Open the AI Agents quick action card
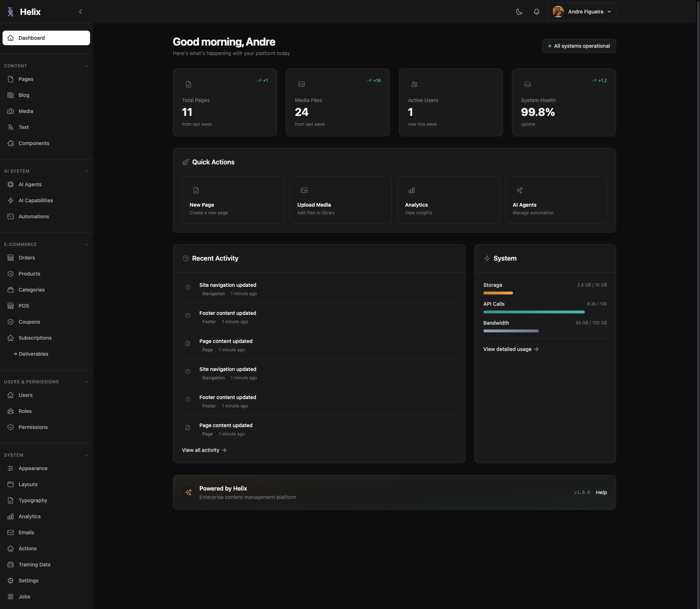This screenshot has width=700, height=609. point(556,200)
